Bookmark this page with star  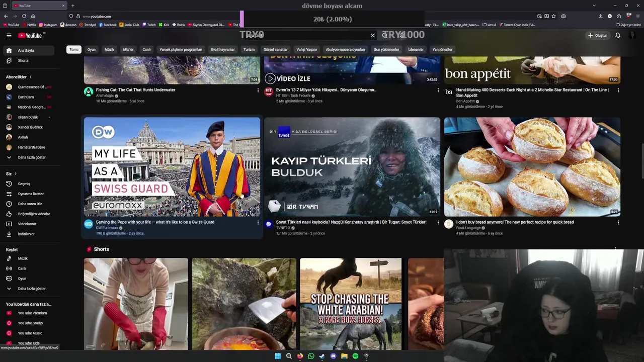pos(553,16)
